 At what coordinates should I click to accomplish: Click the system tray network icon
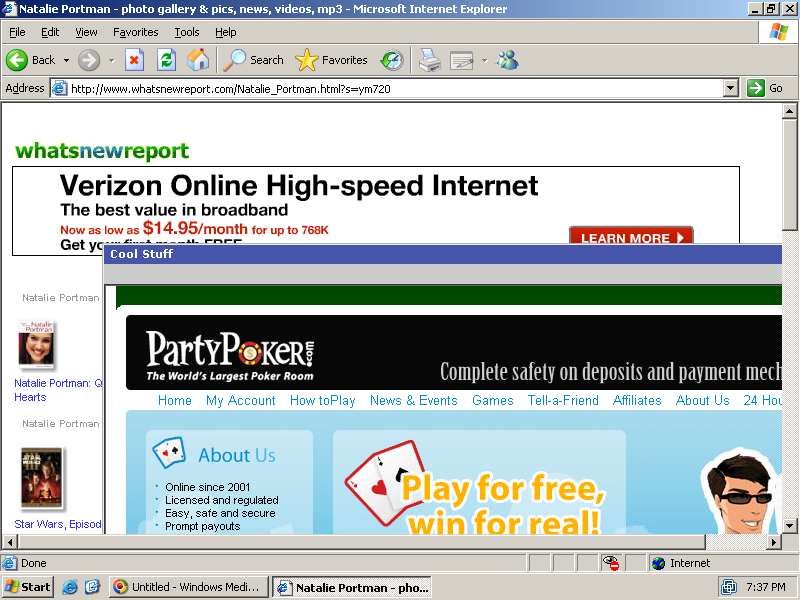click(x=728, y=587)
